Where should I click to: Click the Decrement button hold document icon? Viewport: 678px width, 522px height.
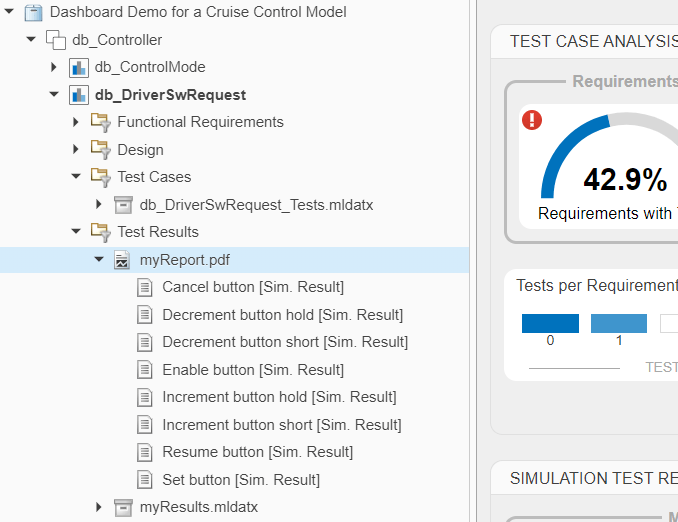tap(144, 314)
